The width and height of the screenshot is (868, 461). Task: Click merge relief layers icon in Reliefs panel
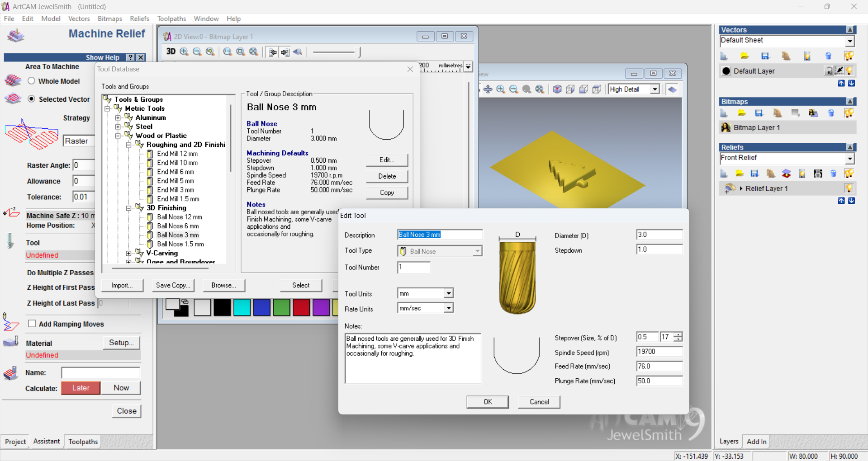click(x=786, y=174)
